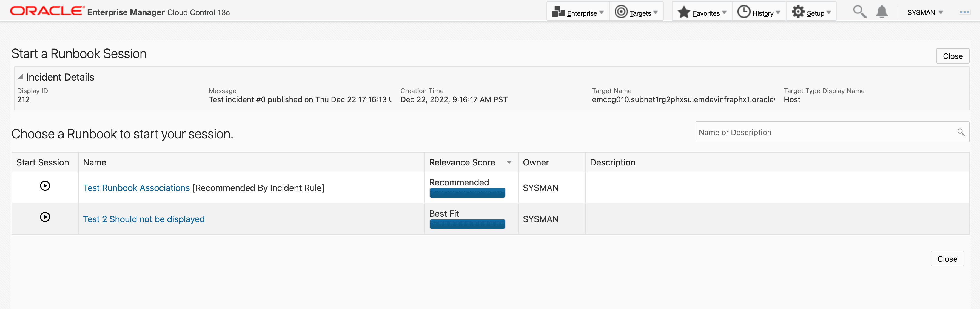
Task: Click the search magnifier in the header
Action: 859,12
